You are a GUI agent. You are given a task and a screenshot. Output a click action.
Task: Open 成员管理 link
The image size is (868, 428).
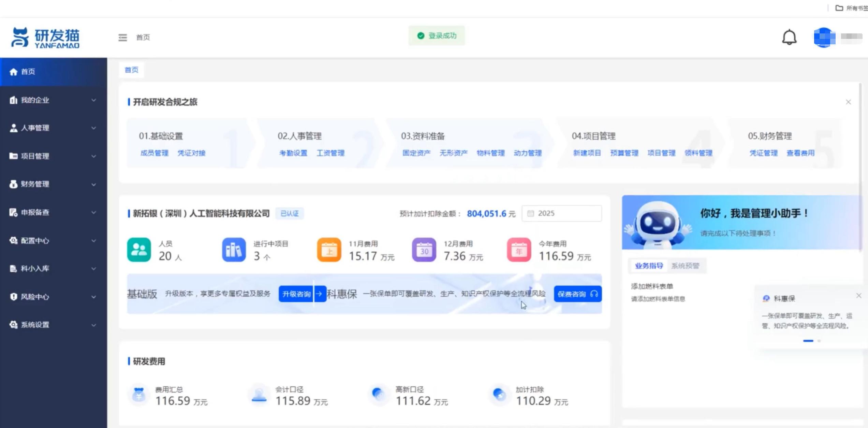(155, 153)
